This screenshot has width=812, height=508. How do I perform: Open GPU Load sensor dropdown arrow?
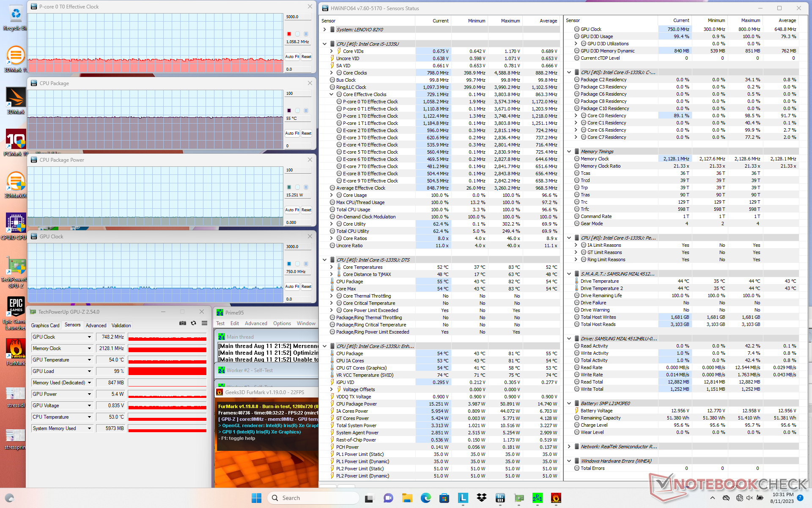click(89, 371)
